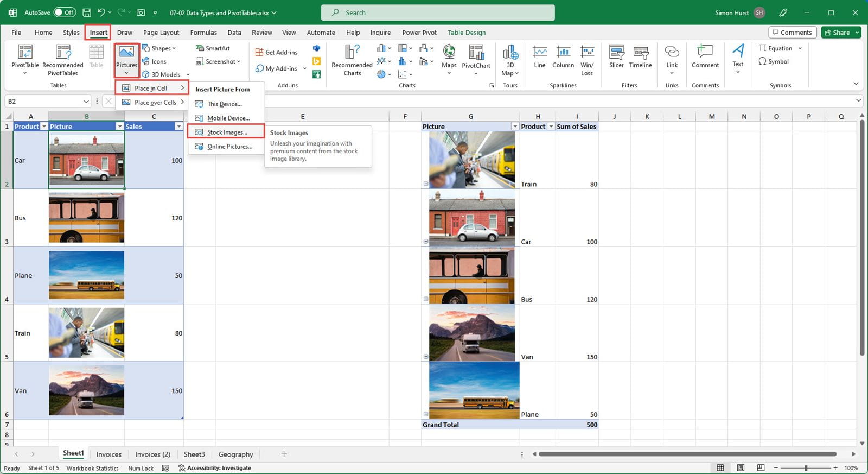
Task: Click the horizontal scrollbar
Action: pyautogui.click(x=687, y=454)
